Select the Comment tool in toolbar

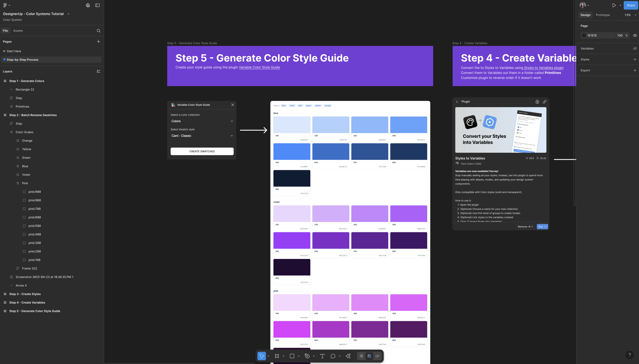click(333, 356)
